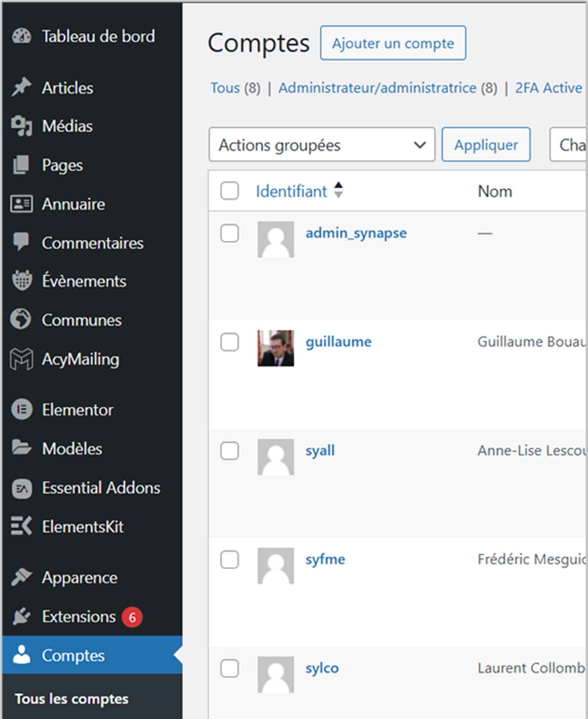Open the admin_synapse user link

pos(356,233)
